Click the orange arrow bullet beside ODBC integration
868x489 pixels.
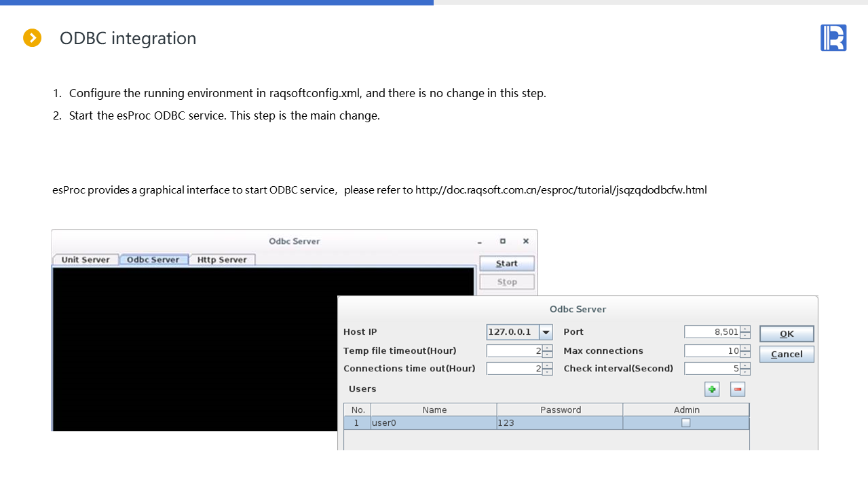[33, 38]
